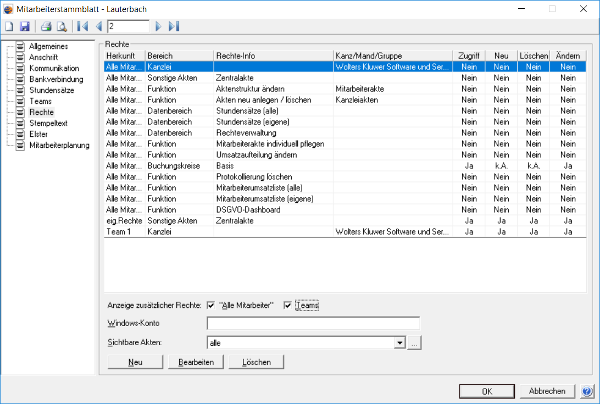
Task: Go to previous record arrow
Action: click(99, 26)
